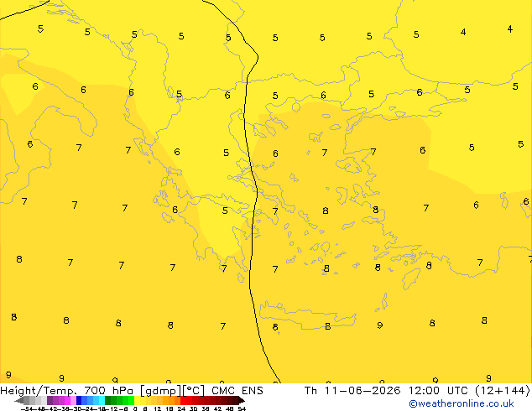Viewport: 532px width, 411px height.
Task: Click the '[gdmp]' unit label
Action: (x=161, y=391)
